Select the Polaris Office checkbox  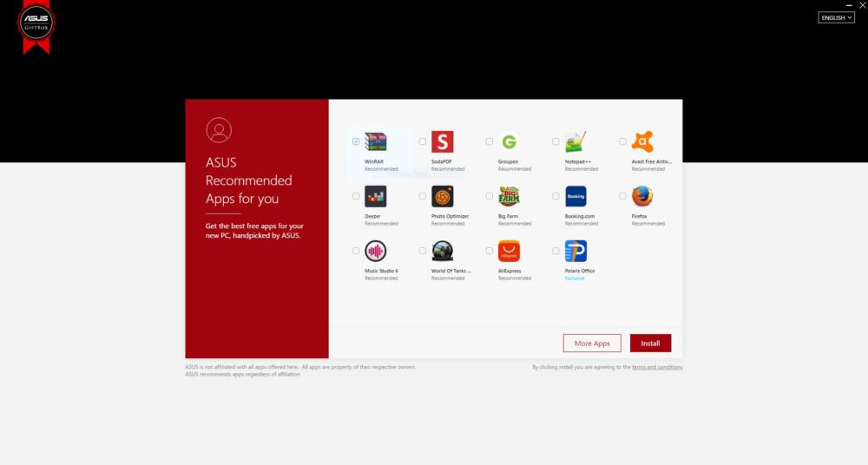556,251
